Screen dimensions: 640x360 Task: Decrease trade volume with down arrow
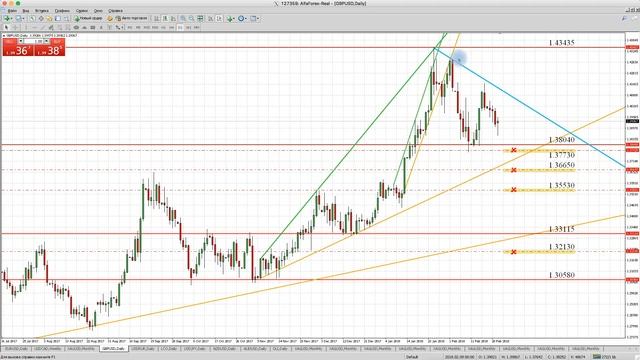point(21,41)
